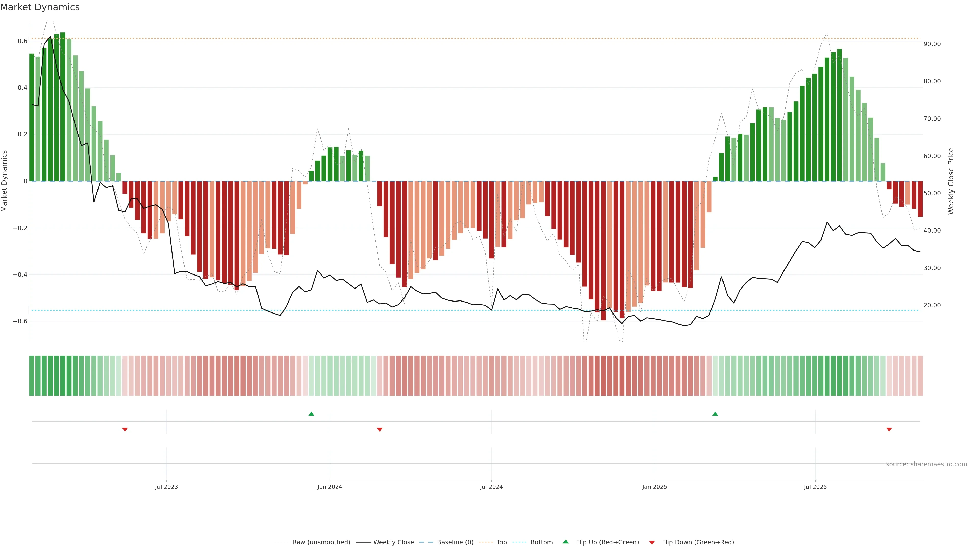This screenshot has height=551, width=980.
Task: Click the rightmost pink heatmap strip cell
Action: pyautogui.click(x=920, y=376)
